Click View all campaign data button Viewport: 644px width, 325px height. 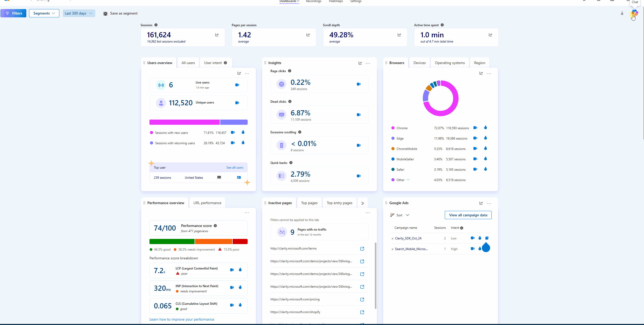point(468,215)
